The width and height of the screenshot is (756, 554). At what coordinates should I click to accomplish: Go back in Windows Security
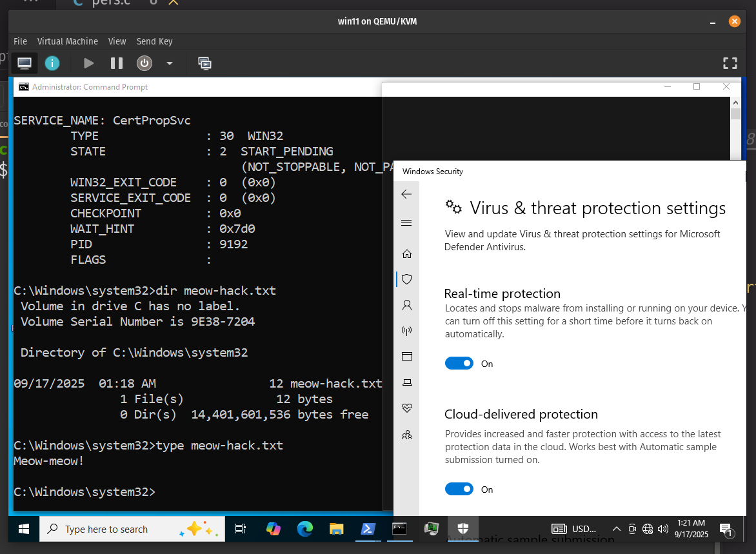coord(406,194)
